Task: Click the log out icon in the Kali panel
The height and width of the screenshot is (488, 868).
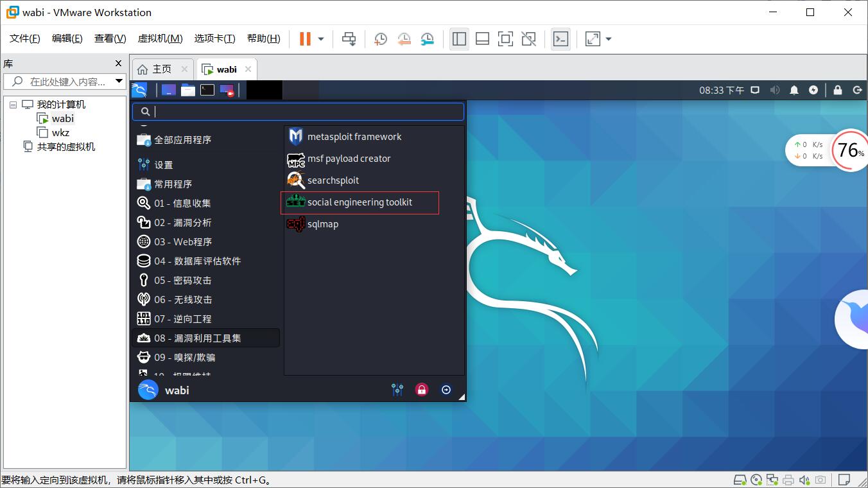Action: [x=857, y=90]
